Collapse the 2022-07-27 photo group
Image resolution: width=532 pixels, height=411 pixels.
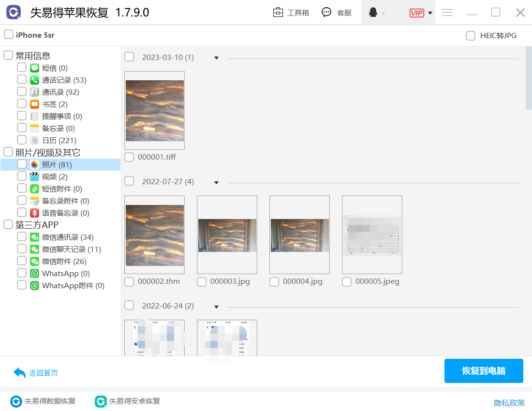coord(216,182)
